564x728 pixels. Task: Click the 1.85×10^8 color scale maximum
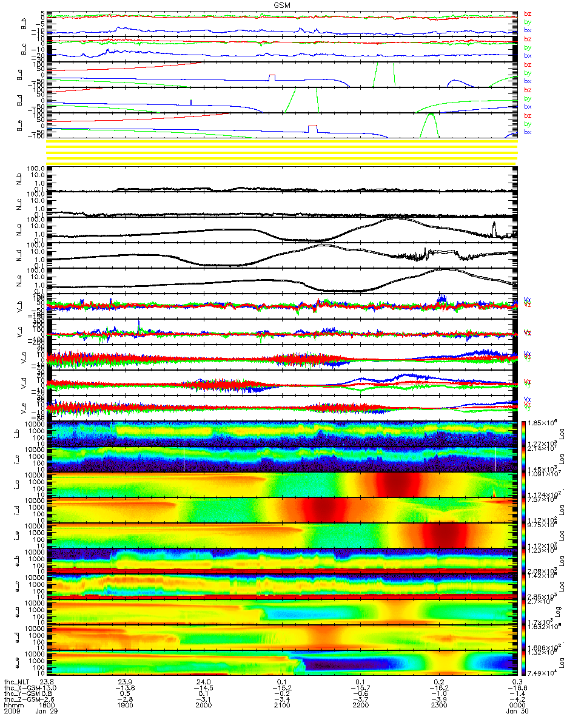[x=541, y=421]
